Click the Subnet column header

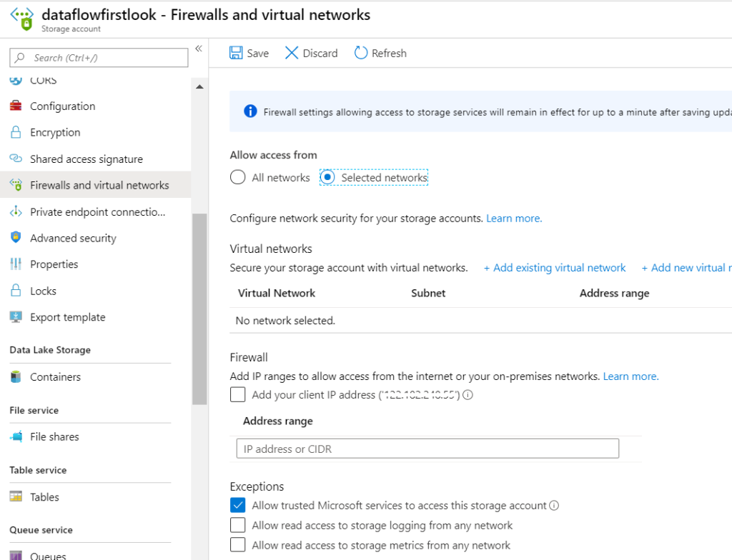(428, 293)
